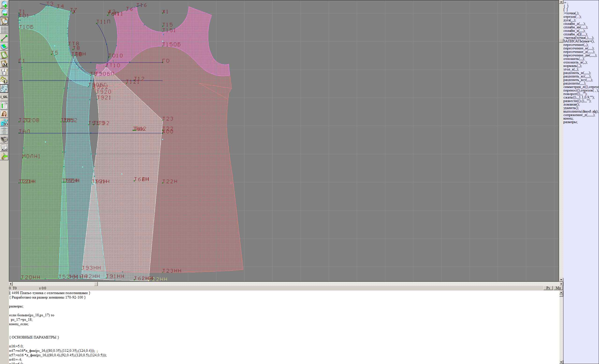Open the woman portrait mannequin icon
The image size is (599, 364).
tap(4, 114)
